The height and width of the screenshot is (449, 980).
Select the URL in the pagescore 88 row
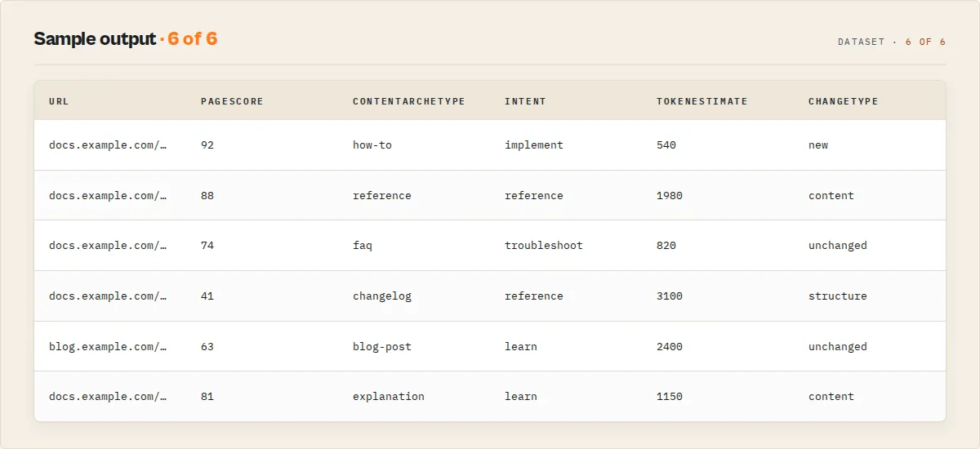pyautogui.click(x=108, y=196)
